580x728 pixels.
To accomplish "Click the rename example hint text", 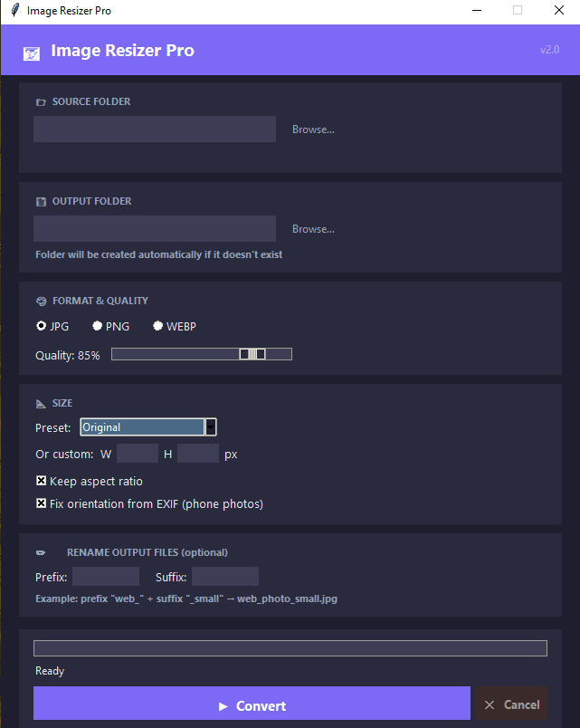I will (x=186, y=599).
